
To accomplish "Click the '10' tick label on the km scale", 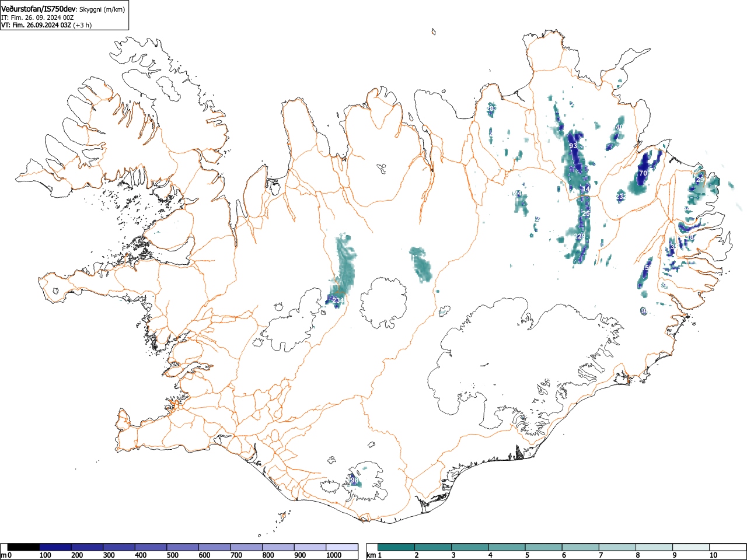I will tap(713, 555).
